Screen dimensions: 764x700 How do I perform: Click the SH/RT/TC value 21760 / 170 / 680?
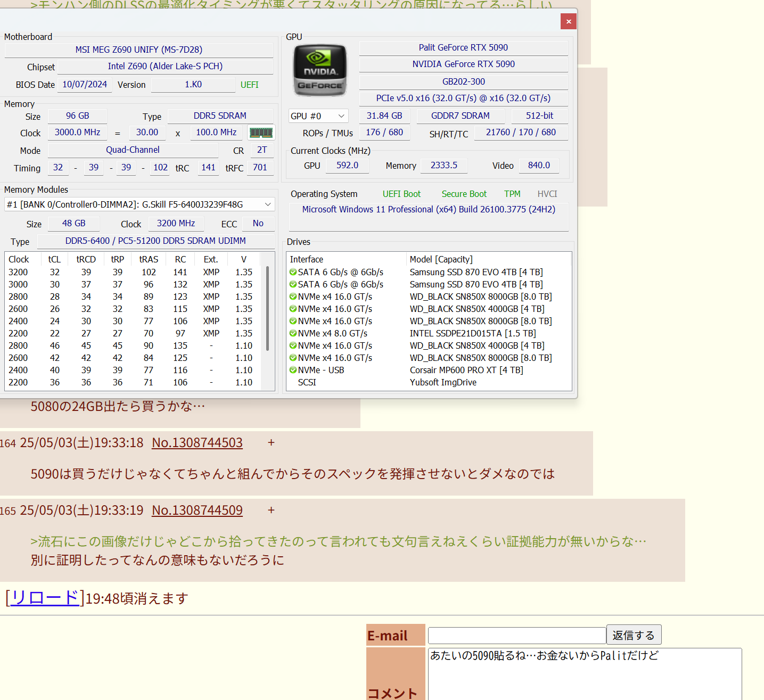[521, 132]
